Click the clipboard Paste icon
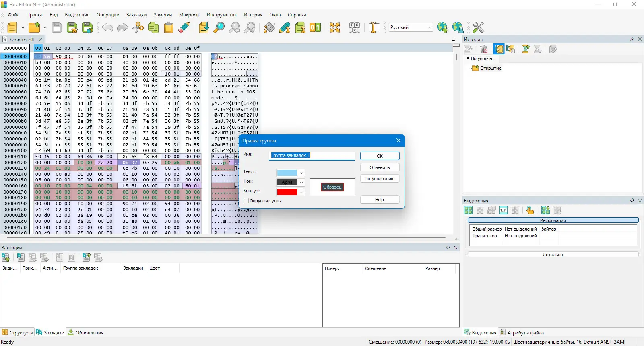 point(169,27)
